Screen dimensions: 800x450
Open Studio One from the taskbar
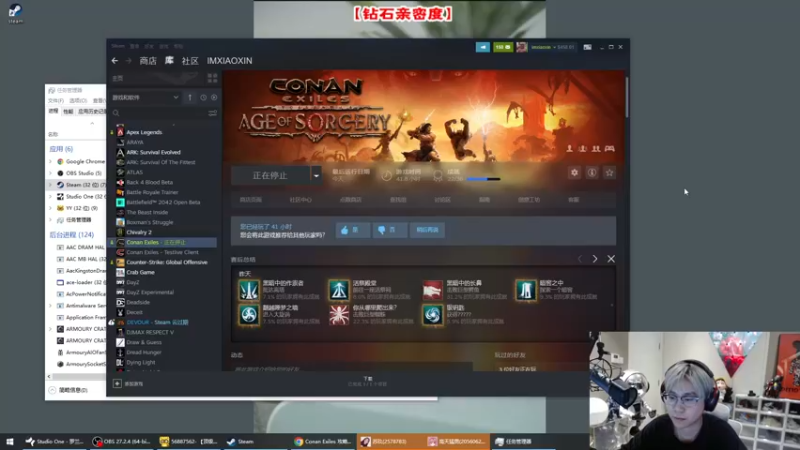tap(55, 442)
